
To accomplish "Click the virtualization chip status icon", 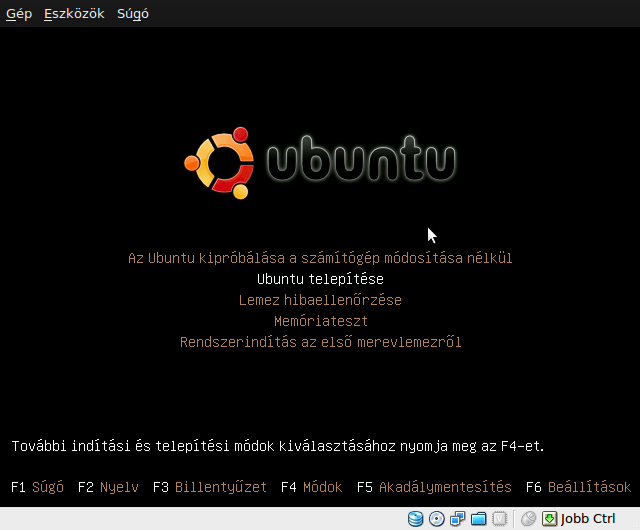I will pyautogui.click(x=498, y=519).
